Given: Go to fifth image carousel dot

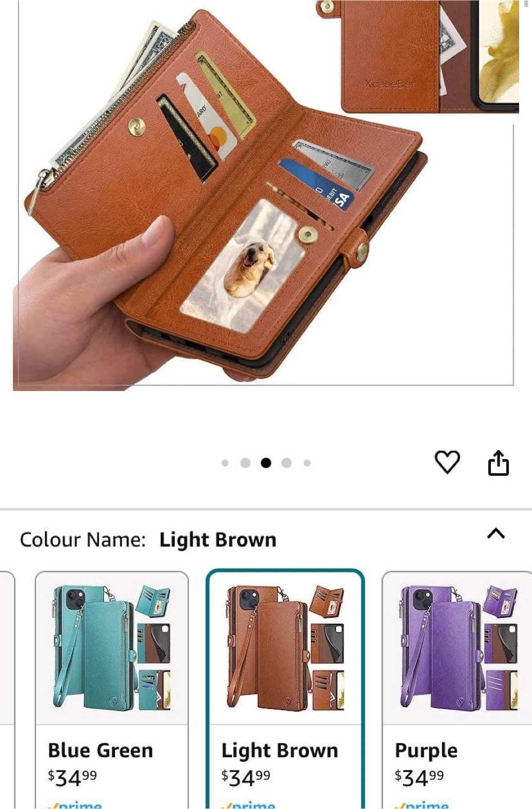Looking at the screenshot, I should 307,463.
